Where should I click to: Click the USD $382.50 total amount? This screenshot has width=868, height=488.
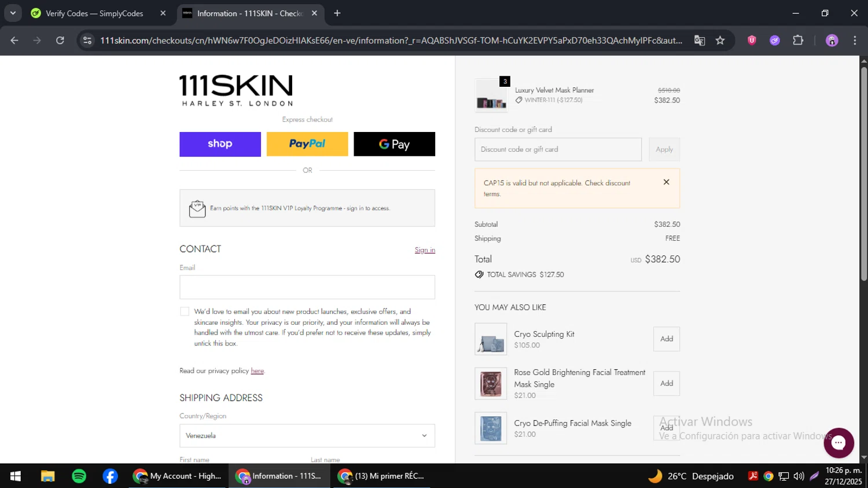[x=655, y=259]
